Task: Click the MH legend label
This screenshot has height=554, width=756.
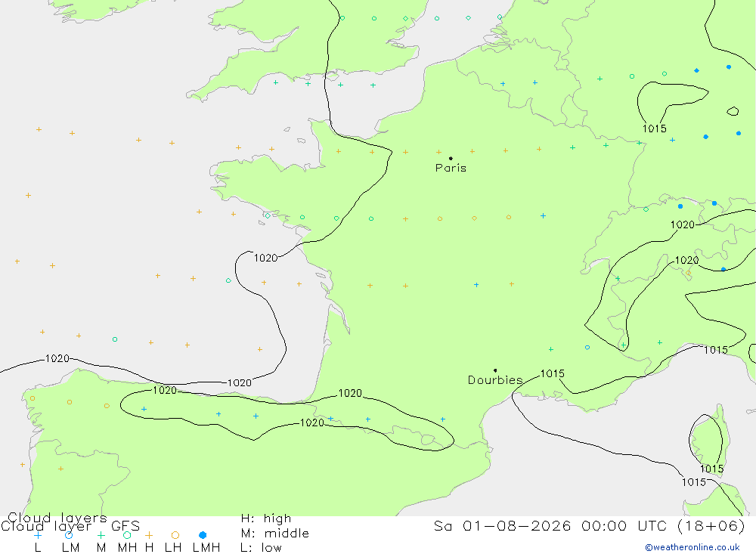Action: coord(127,548)
